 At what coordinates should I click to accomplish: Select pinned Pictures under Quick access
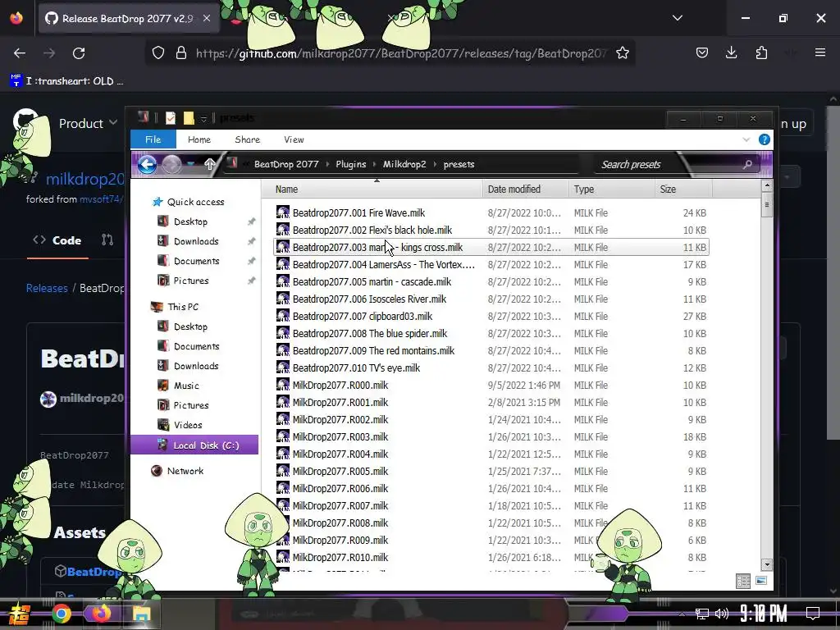[x=191, y=281]
